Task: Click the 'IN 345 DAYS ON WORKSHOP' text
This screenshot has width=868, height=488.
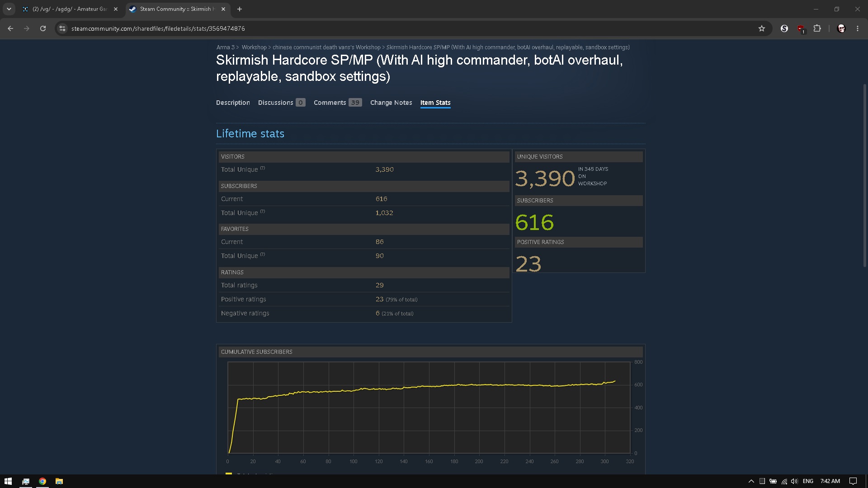Action: pos(593,176)
